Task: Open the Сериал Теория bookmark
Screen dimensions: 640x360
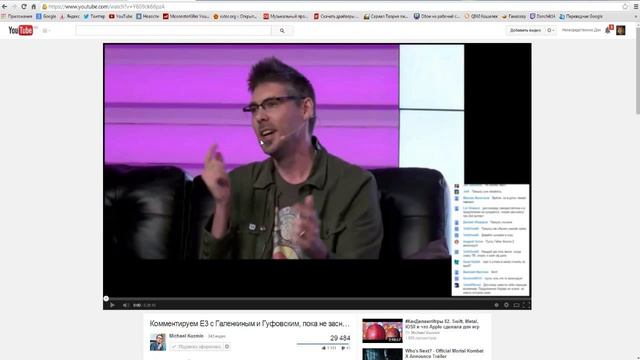Action: [x=386, y=16]
